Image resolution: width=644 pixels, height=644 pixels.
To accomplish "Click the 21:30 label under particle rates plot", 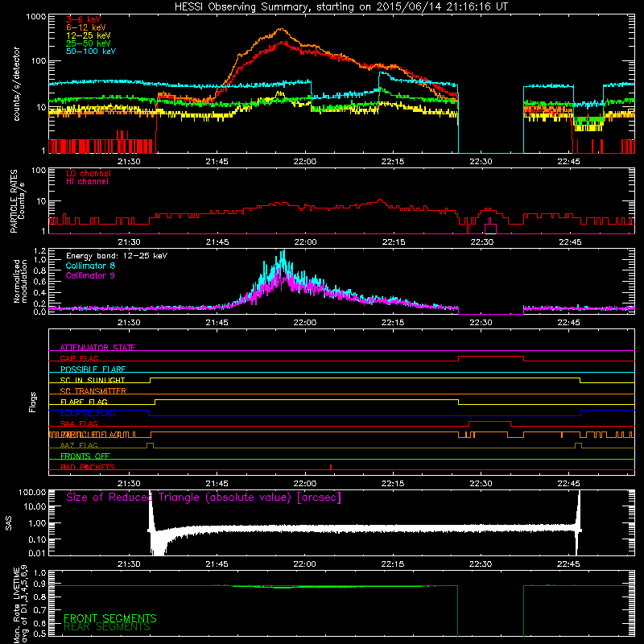I will [129, 242].
